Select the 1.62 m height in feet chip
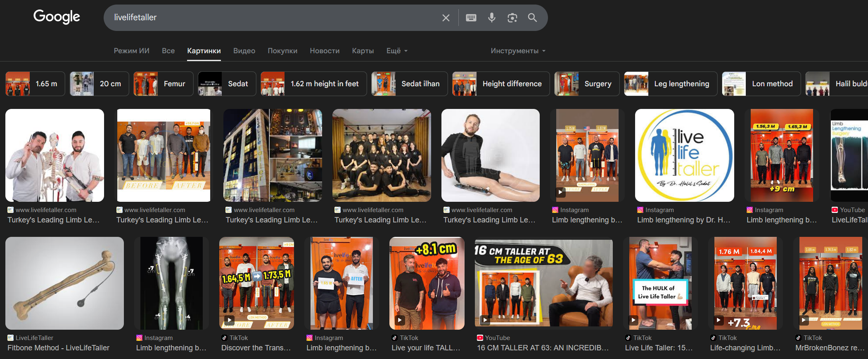The height and width of the screenshot is (359, 868). pyautogui.click(x=314, y=84)
